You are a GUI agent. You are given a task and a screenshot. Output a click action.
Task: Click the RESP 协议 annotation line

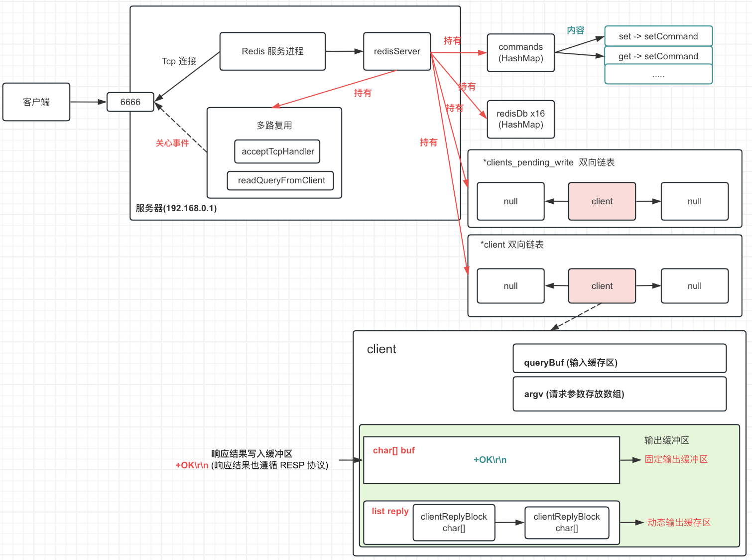251,465
